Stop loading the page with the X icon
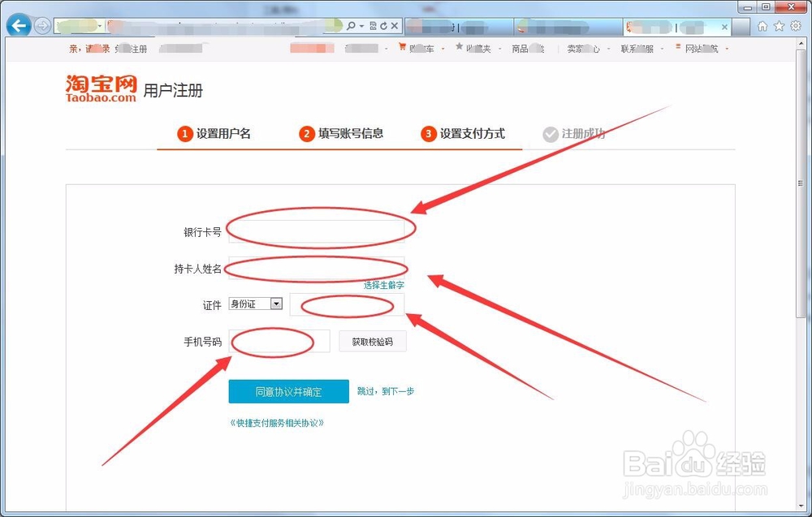The image size is (812, 517). point(395,25)
